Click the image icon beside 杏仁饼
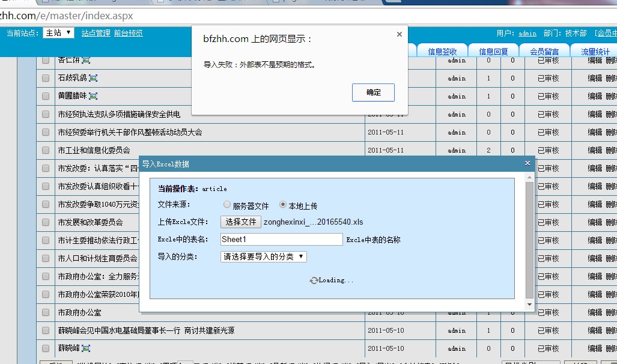Viewport: 617px width, 364px height. click(86, 60)
